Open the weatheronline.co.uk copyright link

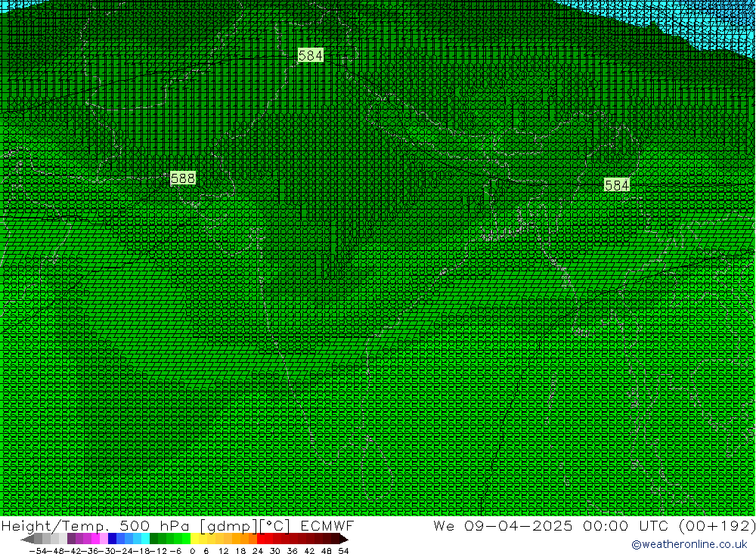[689, 544]
